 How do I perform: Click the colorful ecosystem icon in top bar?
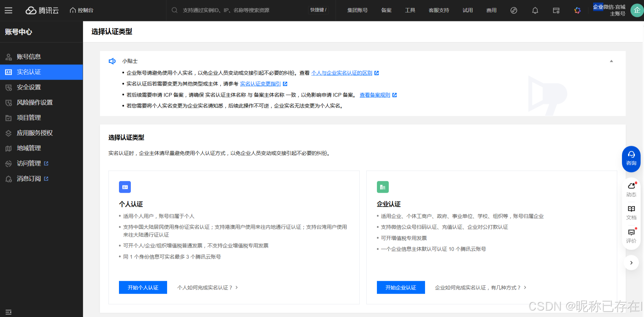(x=577, y=10)
